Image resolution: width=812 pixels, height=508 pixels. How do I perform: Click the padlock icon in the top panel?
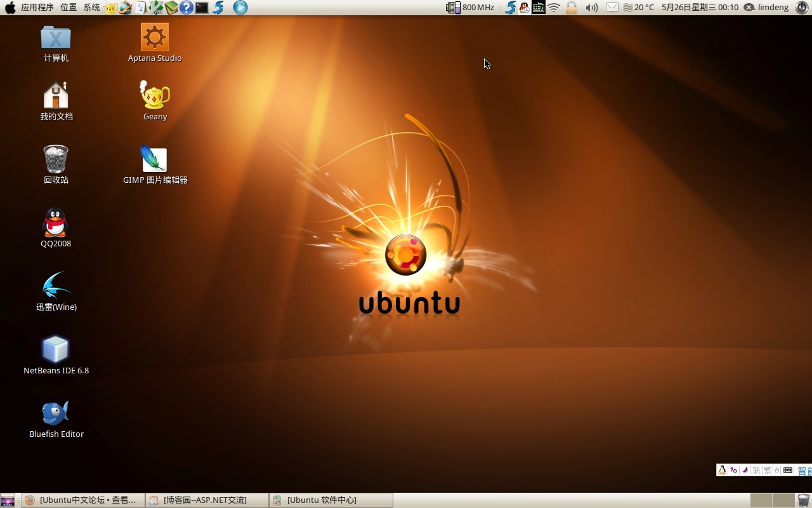tap(572, 8)
